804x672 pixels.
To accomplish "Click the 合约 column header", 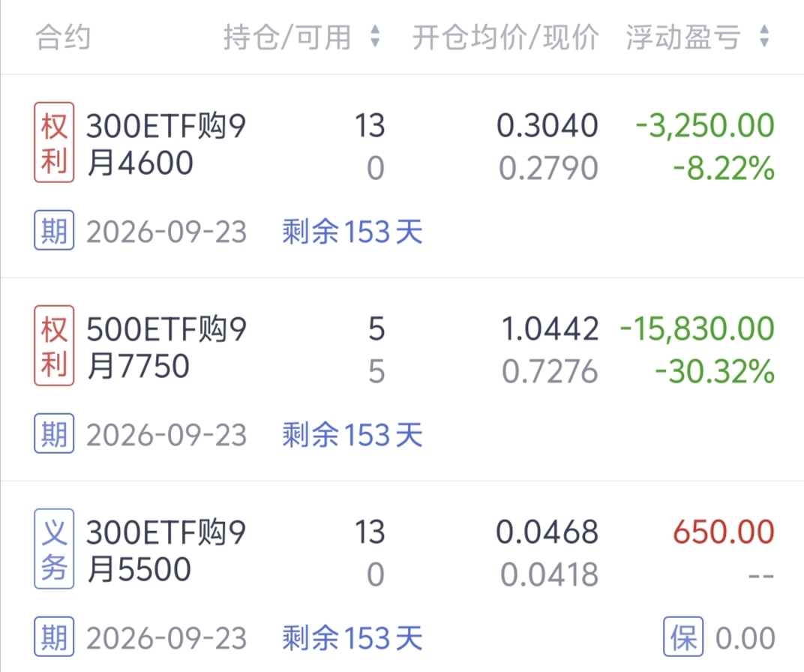I will [63, 37].
